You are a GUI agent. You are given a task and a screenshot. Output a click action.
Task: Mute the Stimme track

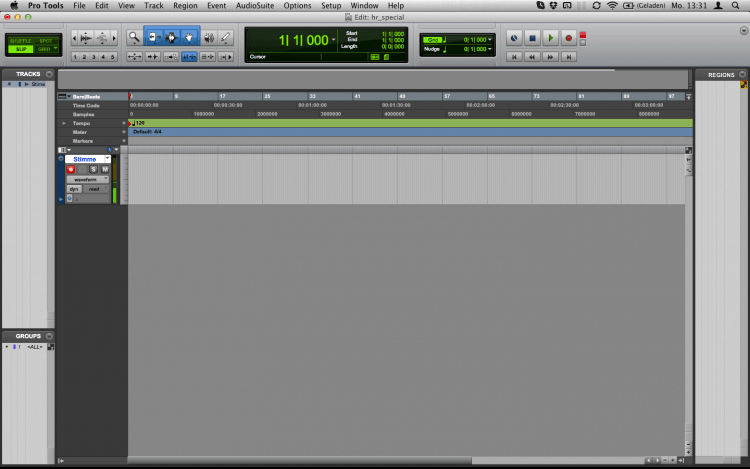(105, 169)
